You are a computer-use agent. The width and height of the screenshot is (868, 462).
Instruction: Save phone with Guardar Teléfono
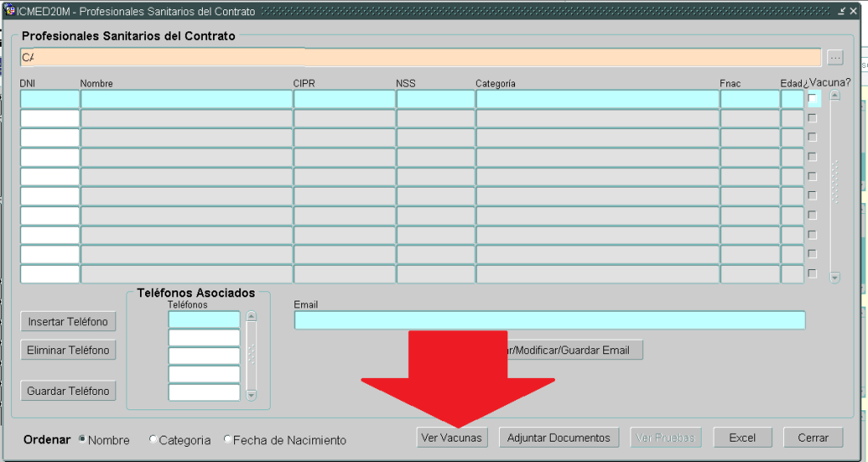pyautogui.click(x=68, y=392)
